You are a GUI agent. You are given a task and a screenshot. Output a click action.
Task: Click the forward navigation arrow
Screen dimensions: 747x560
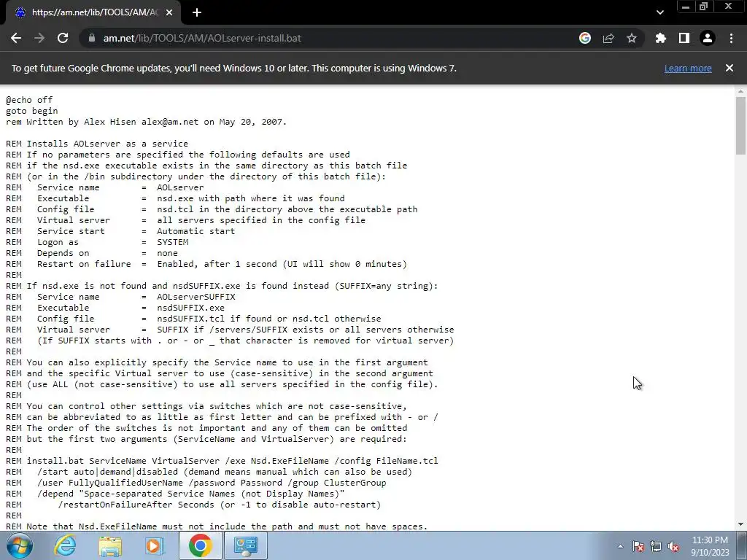[x=39, y=38]
